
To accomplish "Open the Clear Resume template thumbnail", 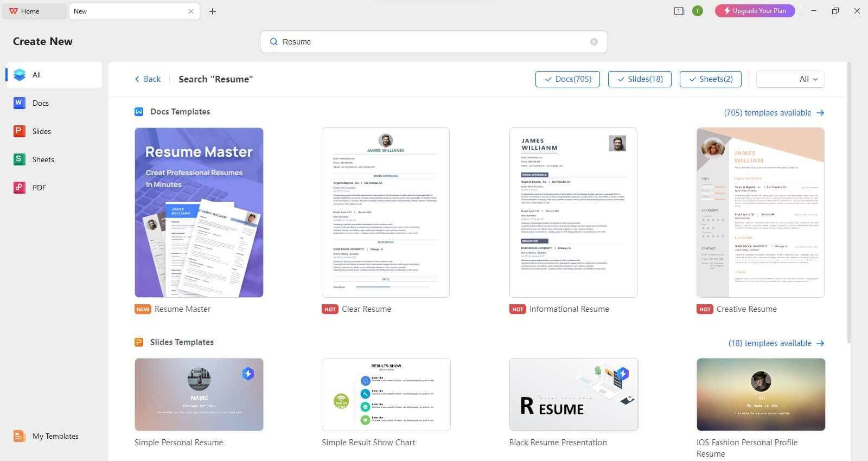I will pos(386,213).
